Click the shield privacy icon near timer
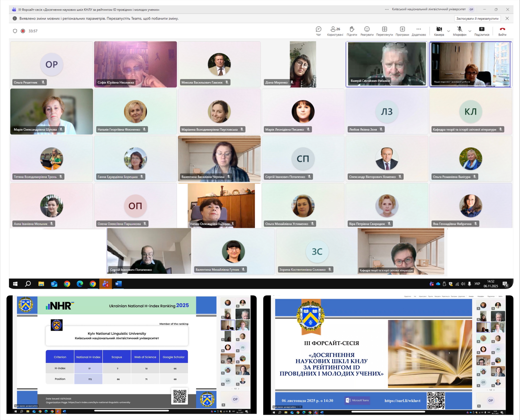Image resolution: width=520 pixels, height=420 pixels. [x=15, y=31]
